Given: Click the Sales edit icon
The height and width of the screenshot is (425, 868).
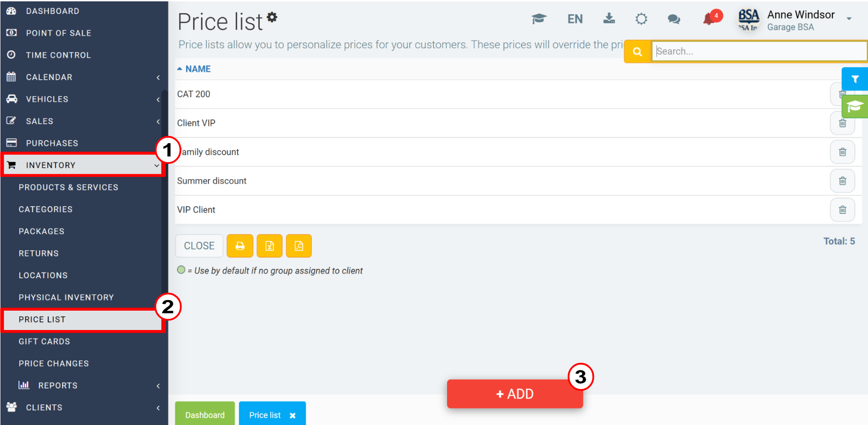Looking at the screenshot, I should coord(11,121).
